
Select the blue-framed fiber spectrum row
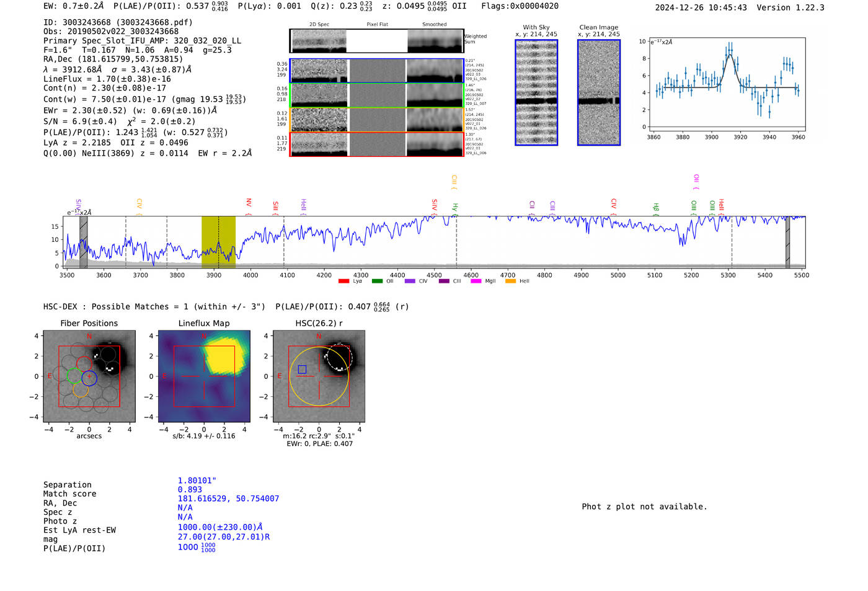(377, 71)
